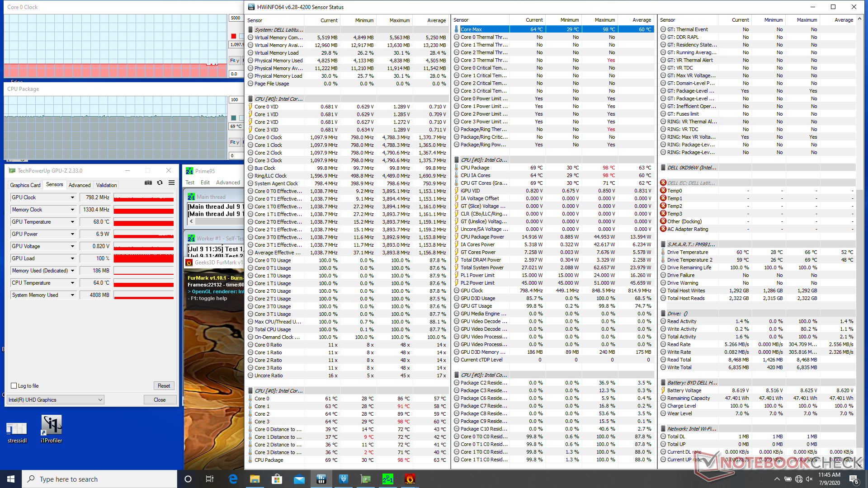Switch to GPU-Z taskbar icon
Viewport: 868px width, 488px height.
[365, 479]
